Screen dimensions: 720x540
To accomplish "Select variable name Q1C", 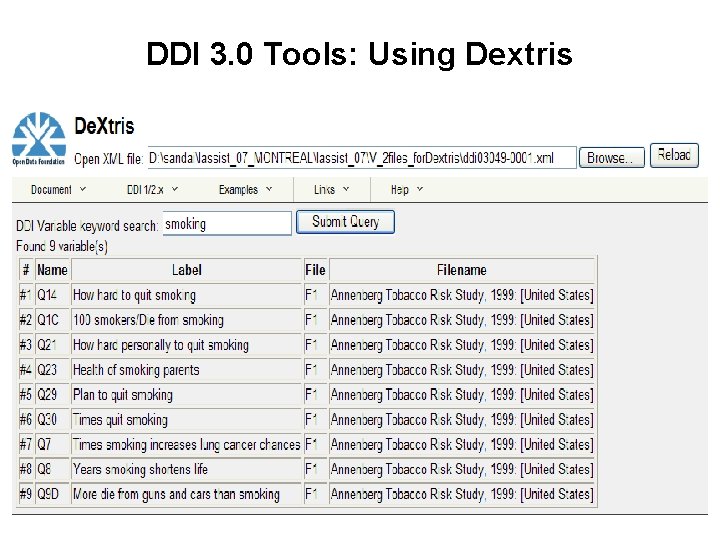I will (48, 320).
